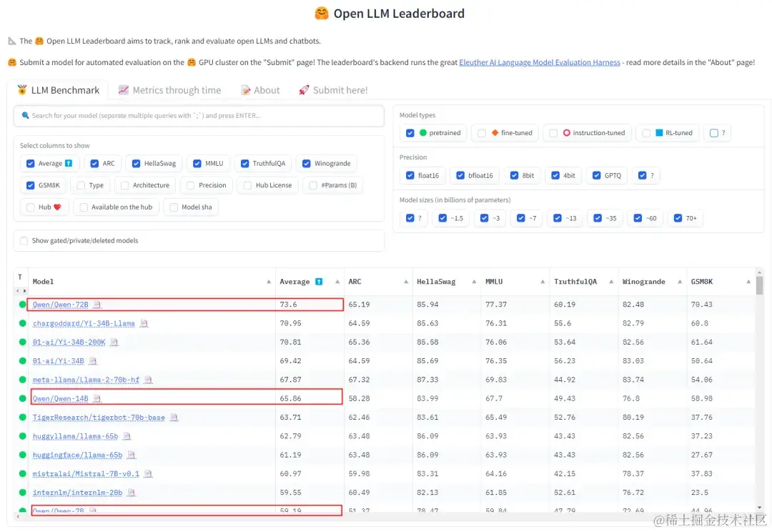This screenshot has height=532, width=772.
Task: Open the Submit here! tab
Action: point(333,90)
